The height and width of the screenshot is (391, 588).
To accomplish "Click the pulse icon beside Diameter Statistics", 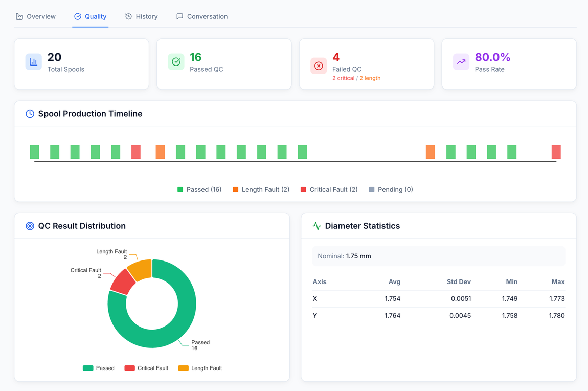I will pyautogui.click(x=317, y=226).
